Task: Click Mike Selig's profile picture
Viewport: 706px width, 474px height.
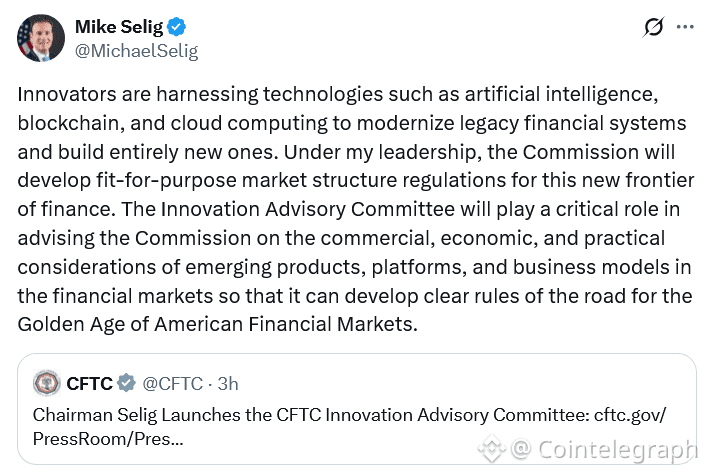Action: click(x=39, y=38)
